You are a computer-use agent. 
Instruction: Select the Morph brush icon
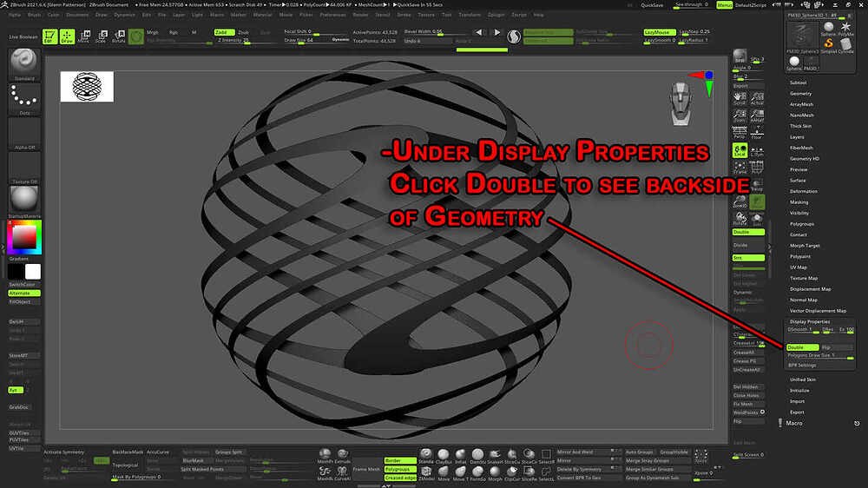point(495,473)
